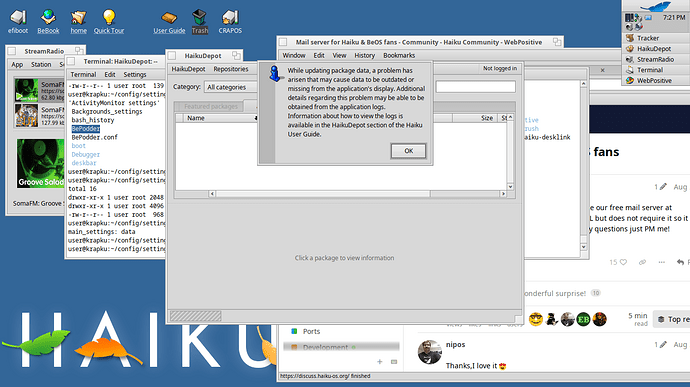The width and height of the screenshot is (690, 387).
Task: Switch to HaikuDepot in the Deskbar
Action: [656, 48]
